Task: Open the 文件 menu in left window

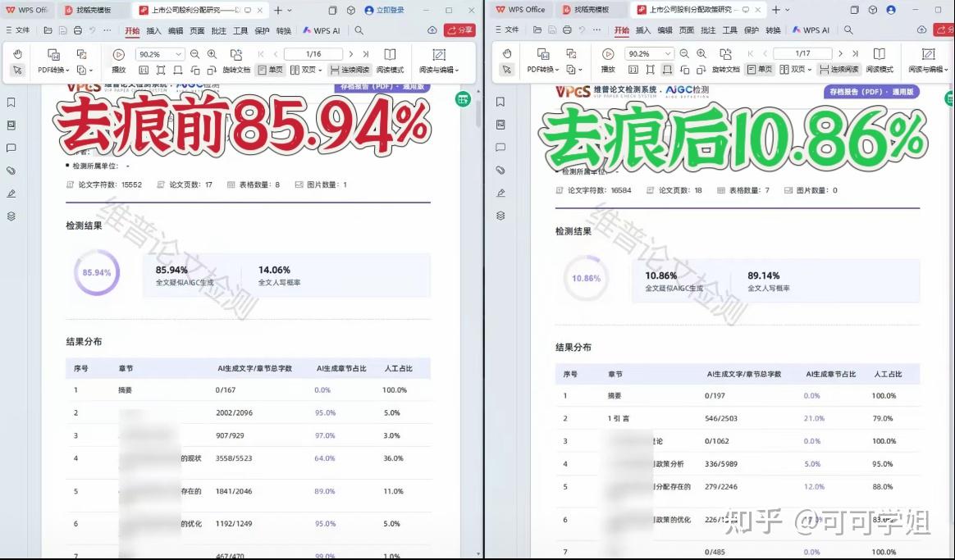Action: [x=18, y=30]
